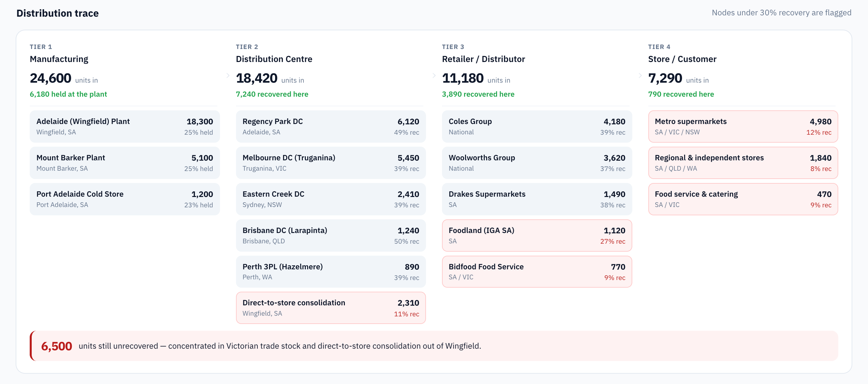Open the Adelaide (Wingfield) Plant node
Viewport: 868px width, 384px height.
125,127
